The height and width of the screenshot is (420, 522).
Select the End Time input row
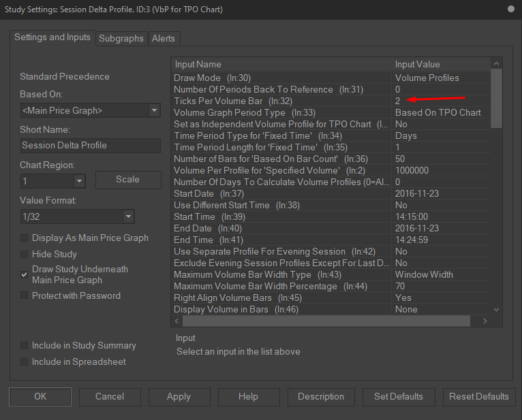tap(331, 240)
